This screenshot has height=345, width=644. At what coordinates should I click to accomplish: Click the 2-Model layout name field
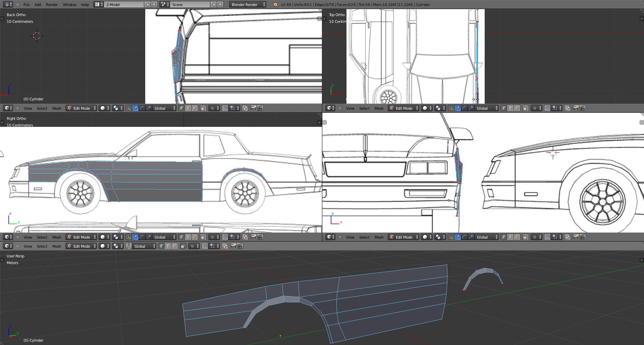(124, 5)
